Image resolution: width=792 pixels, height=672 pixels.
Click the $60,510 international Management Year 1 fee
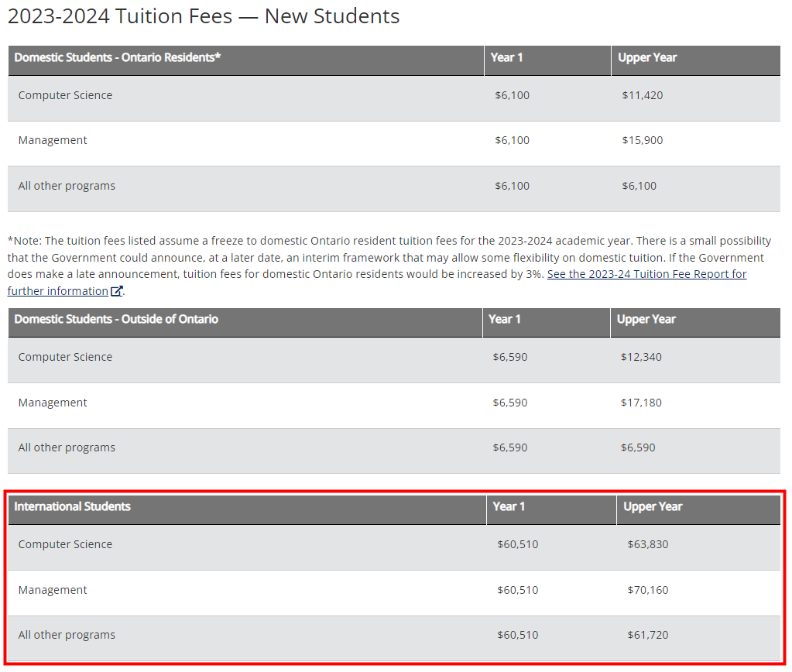coord(517,590)
